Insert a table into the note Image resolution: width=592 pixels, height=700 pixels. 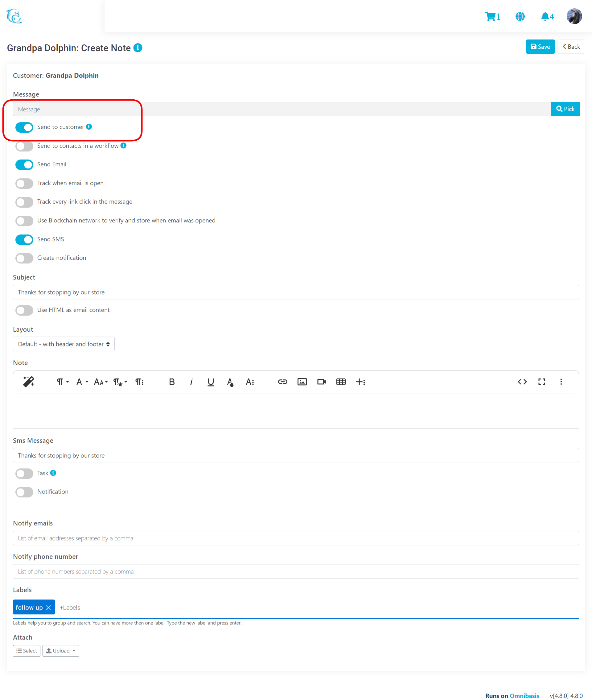[x=341, y=382]
